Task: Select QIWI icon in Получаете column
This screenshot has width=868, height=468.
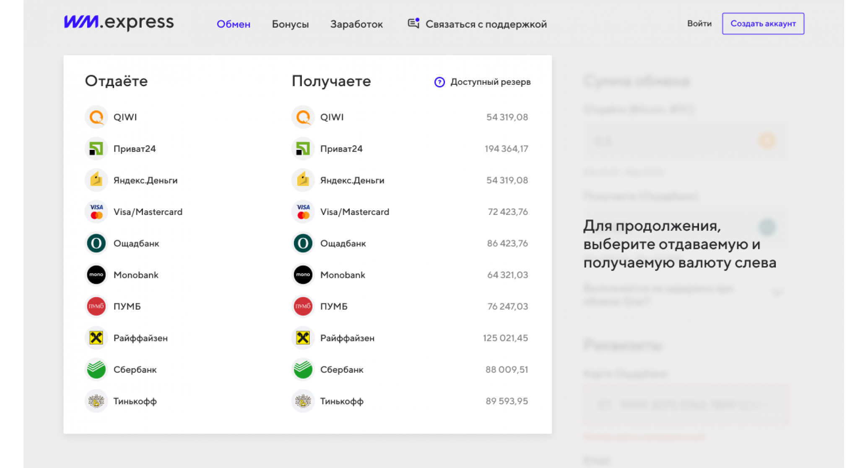Action: [x=303, y=117]
